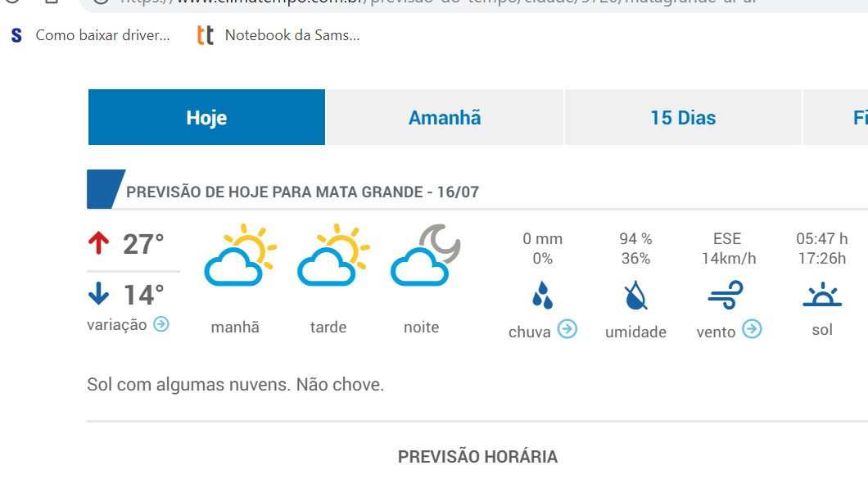Select the Hoje tab

206,117
